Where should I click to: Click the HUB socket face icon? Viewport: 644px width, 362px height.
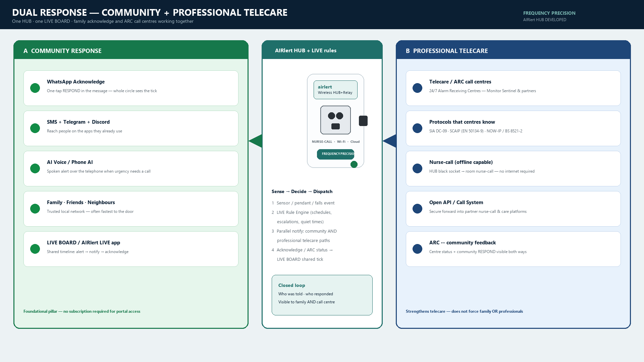click(x=335, y=120)
